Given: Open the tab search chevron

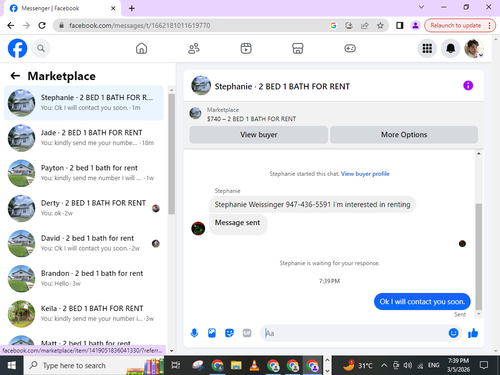Looking at the screenshot, I should pyautogui.click(x=421, y=7).
